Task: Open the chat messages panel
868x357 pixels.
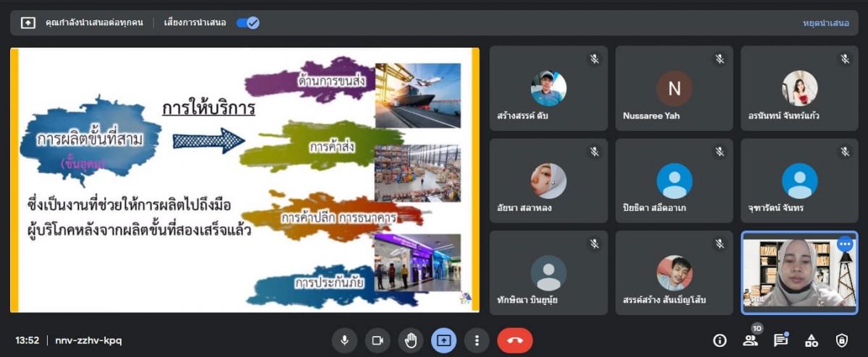Action: (780, 340)
